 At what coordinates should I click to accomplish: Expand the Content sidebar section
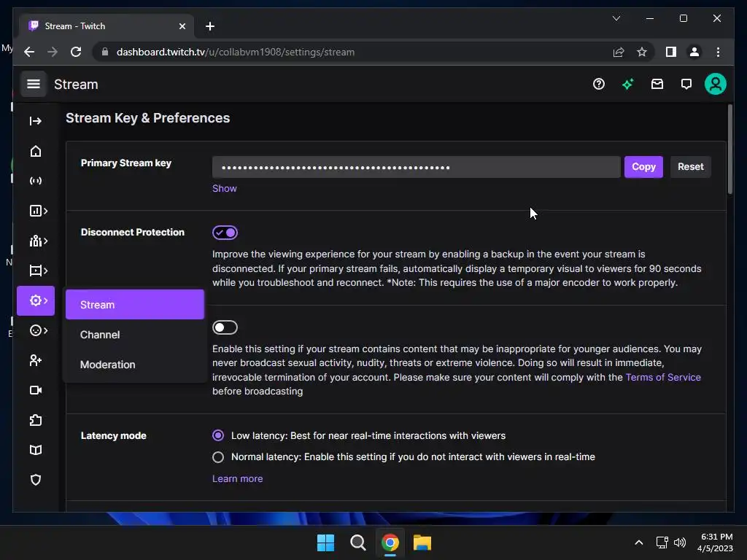(38, 271)
